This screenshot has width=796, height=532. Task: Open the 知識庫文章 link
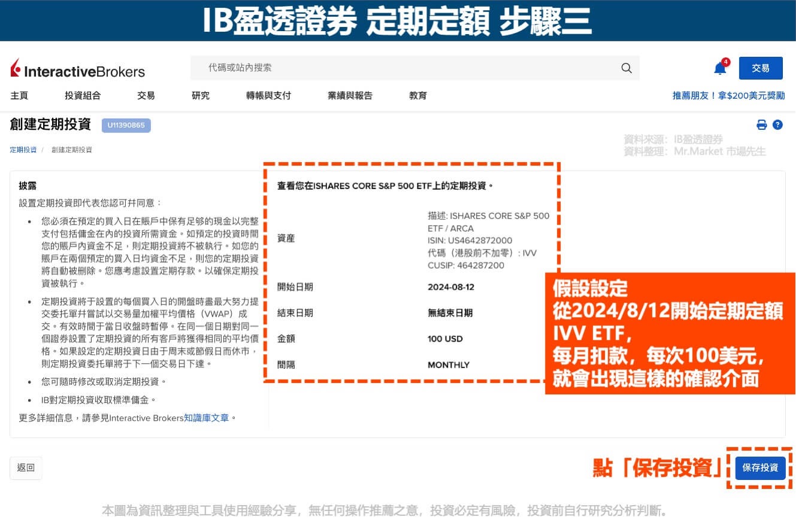pyautogui.click(x=207, y=418)
